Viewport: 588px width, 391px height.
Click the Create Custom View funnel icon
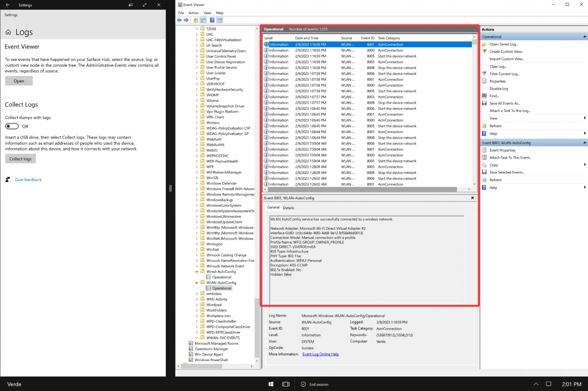484,51
